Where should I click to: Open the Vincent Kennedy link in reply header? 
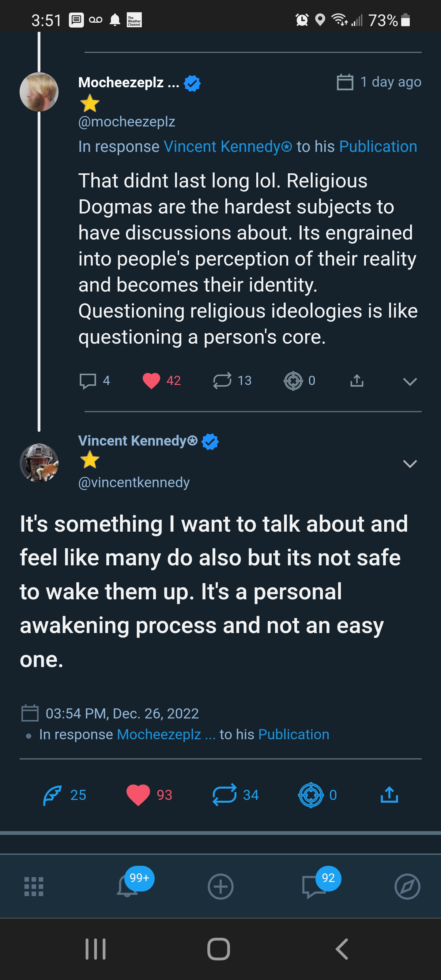click(228, 147)
